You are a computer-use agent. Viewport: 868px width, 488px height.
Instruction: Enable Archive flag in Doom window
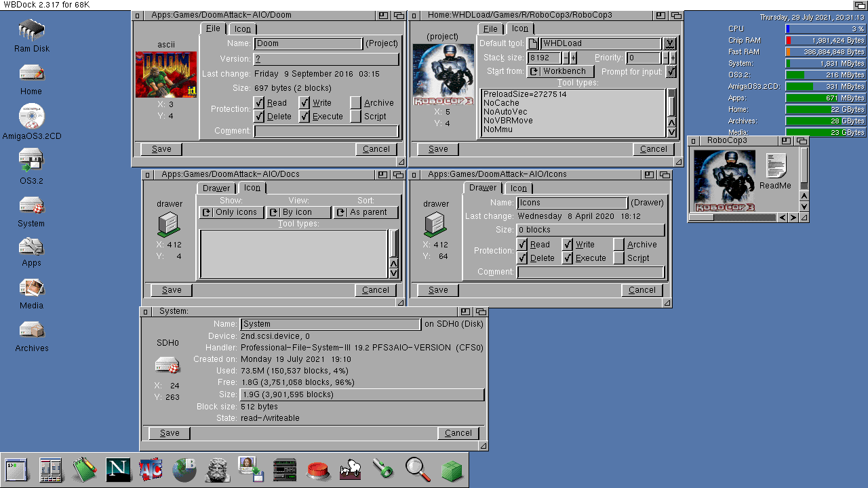[x=356, y=102]
